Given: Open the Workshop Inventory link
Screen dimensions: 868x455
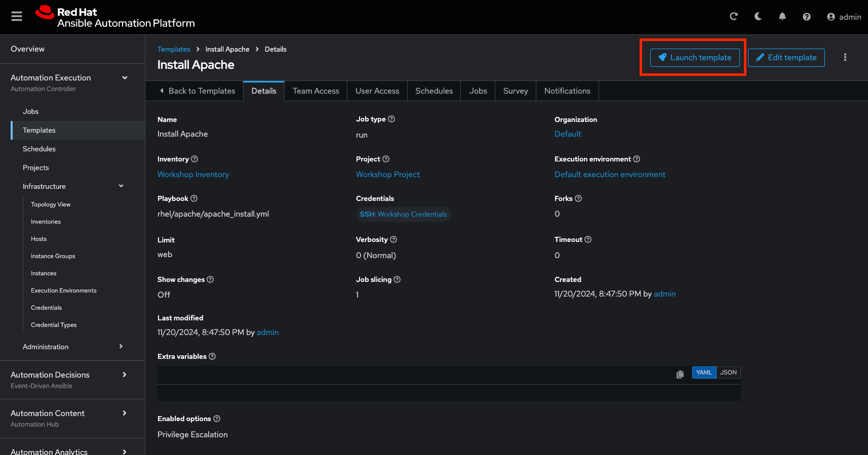Looking at the screenshot, I should coord(193,175).
